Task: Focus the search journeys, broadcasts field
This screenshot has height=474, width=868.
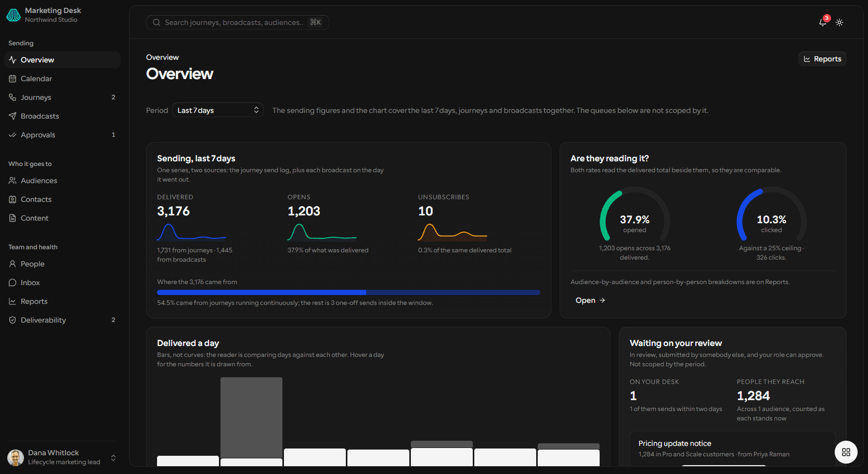Action: [237, 22]
